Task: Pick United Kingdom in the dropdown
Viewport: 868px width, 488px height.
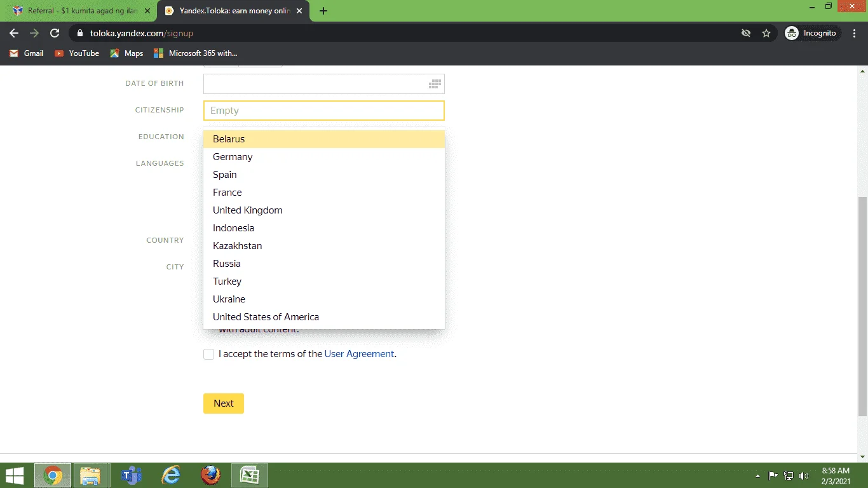Action: (324, 210)
